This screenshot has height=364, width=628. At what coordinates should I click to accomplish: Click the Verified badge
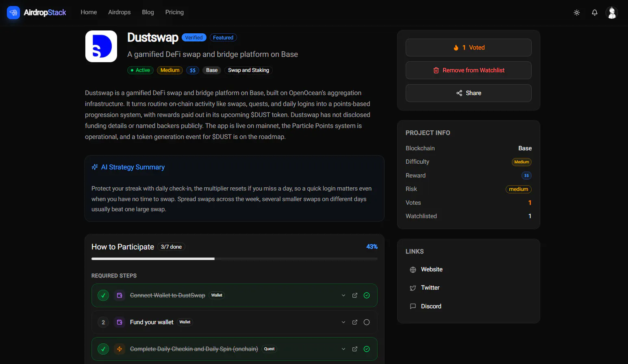click(x=194, y=37)
